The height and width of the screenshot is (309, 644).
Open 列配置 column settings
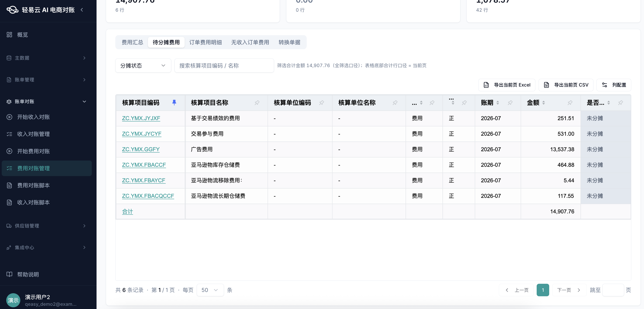tap(614, 85)
